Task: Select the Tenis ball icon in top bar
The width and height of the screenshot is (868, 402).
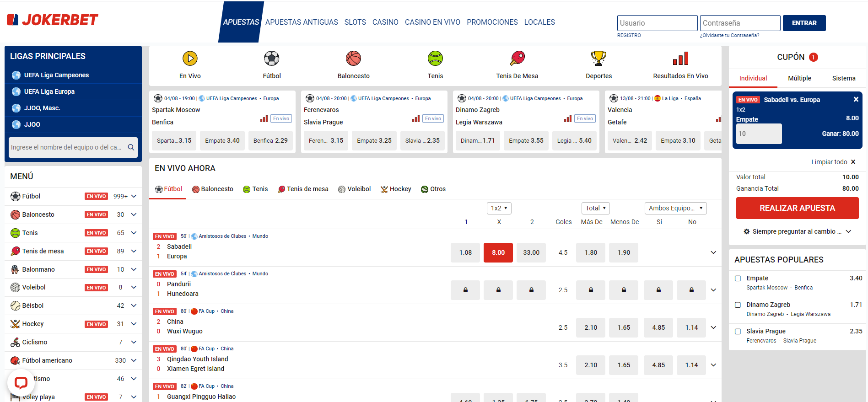Action: [435, 59]
